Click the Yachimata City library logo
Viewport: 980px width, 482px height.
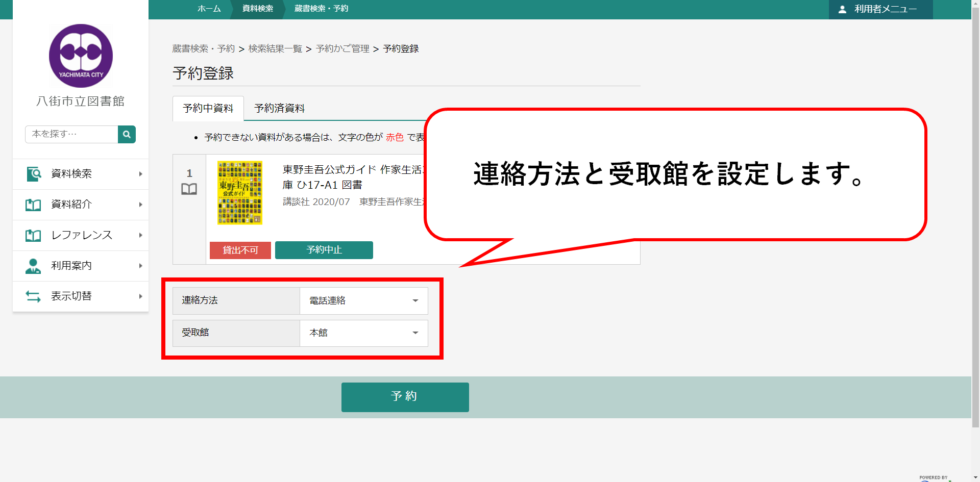81,56
